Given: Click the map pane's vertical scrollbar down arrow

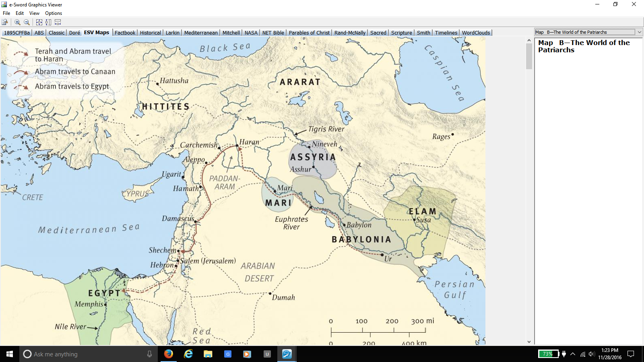Looking at the screenshot, I should point(528,341).
